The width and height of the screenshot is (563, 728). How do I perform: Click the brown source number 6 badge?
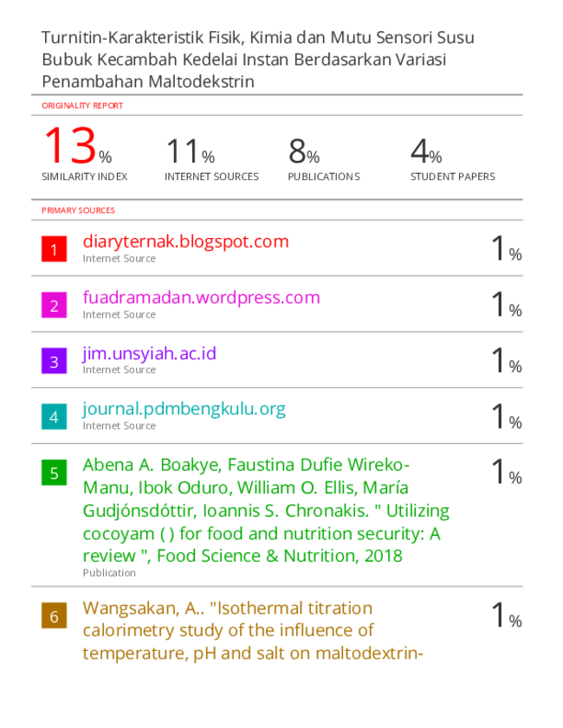[54, 615]
